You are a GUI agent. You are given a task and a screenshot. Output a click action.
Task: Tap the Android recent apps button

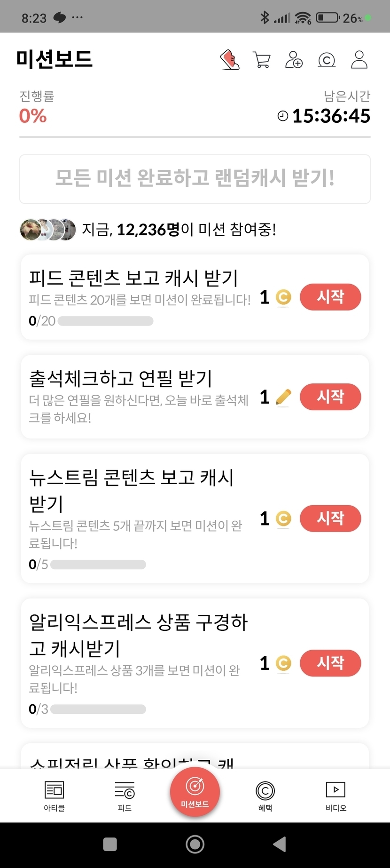click(x=110, y=844)
